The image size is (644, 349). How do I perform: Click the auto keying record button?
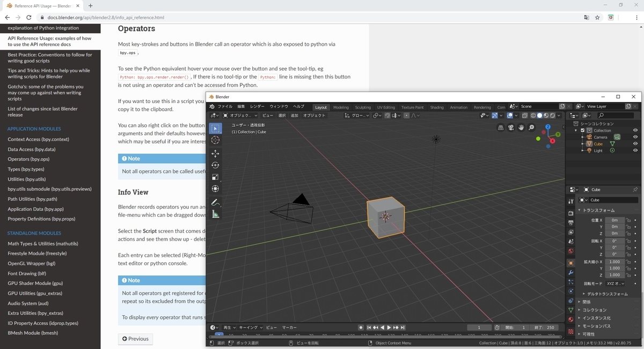point(361,328)
